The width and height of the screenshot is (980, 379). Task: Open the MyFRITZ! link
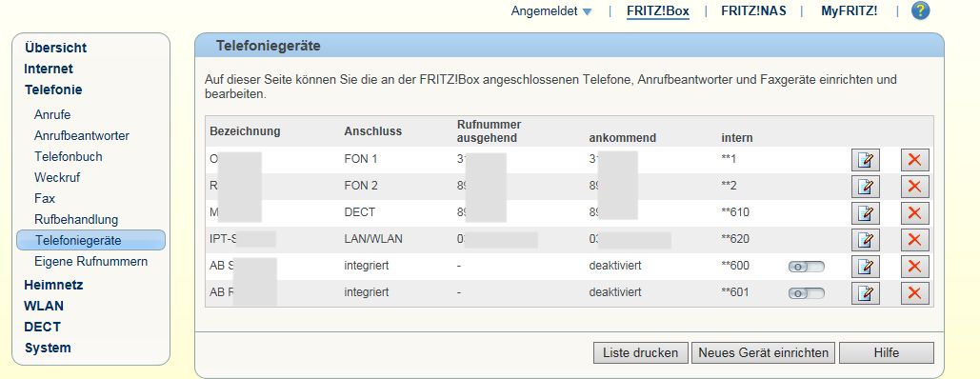849,11
